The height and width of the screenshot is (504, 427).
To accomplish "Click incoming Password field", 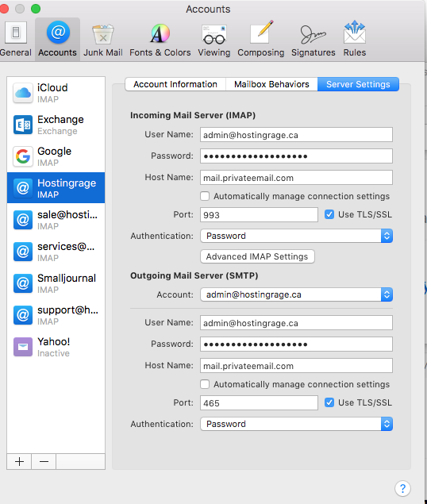I will 296,156.
